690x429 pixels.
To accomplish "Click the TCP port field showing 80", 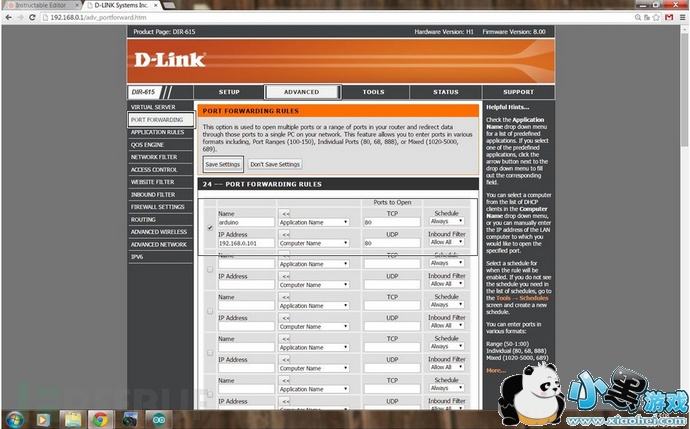I will pos(392,222).
